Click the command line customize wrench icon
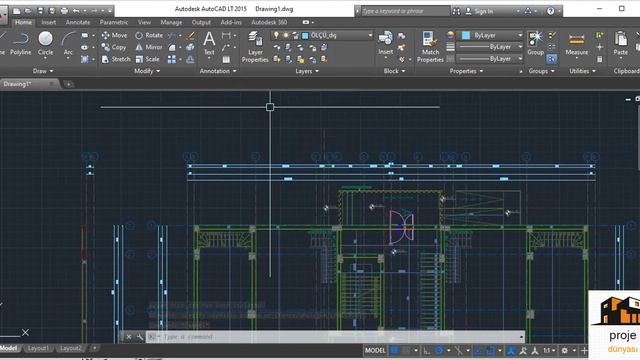The height and width of the screenshot is (360, 640). 140,337
